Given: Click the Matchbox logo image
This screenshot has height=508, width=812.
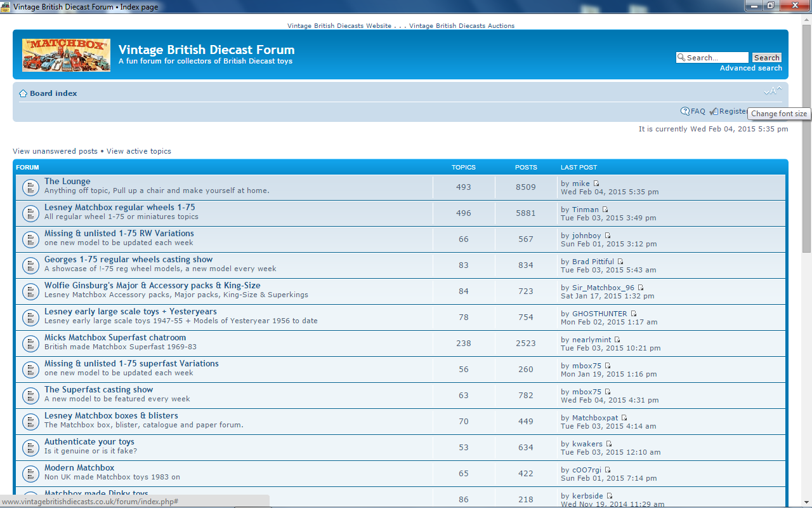Looking at the screenshot, I should coord(66,55).
